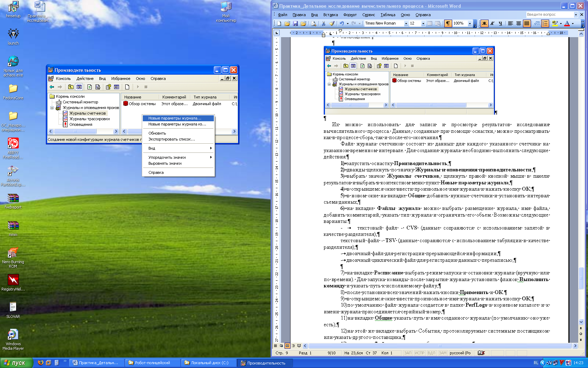Open the font size 12 dropdown
The image size is (588, 368).
423,23
